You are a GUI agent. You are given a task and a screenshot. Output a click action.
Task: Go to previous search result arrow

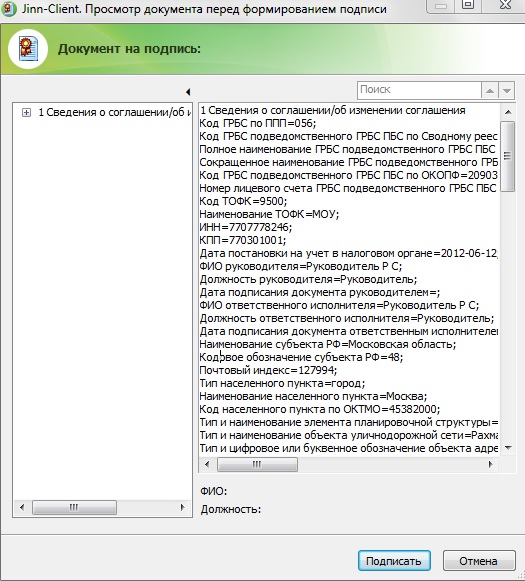(x=490, y=90)
